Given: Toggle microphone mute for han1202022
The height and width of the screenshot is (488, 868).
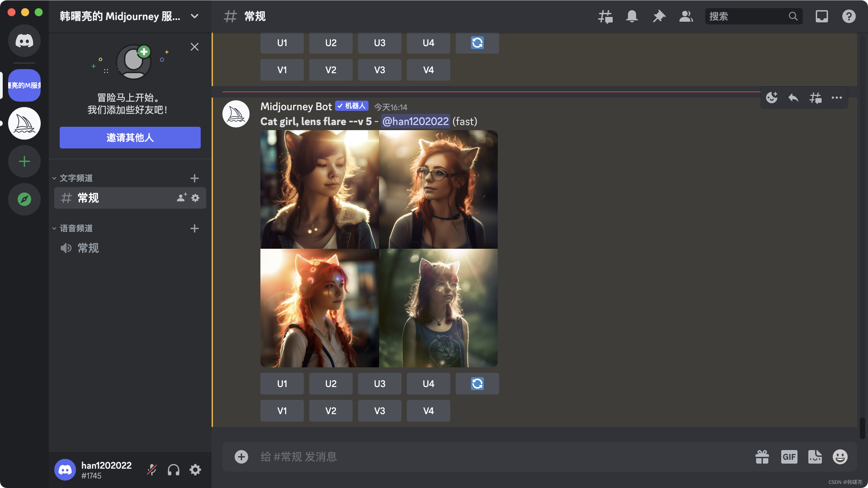Looking at the screenshot, I should click(x=152, y=470).
